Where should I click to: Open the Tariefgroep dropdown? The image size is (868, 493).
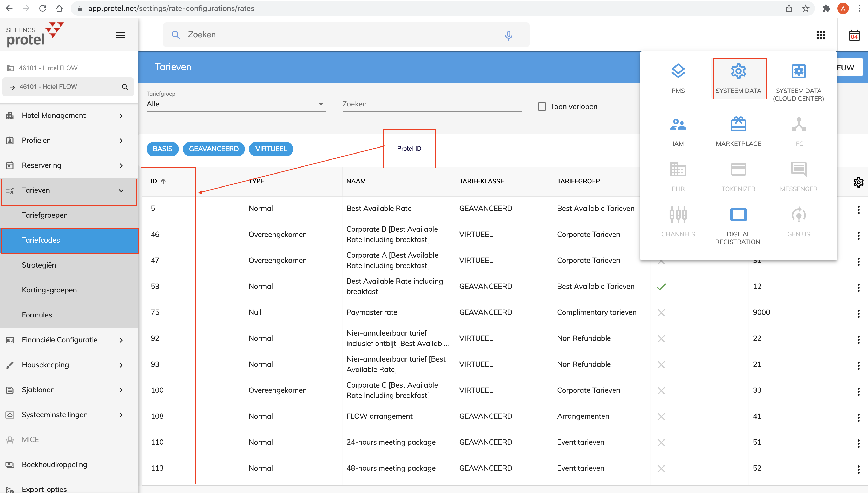click(235, 104)
